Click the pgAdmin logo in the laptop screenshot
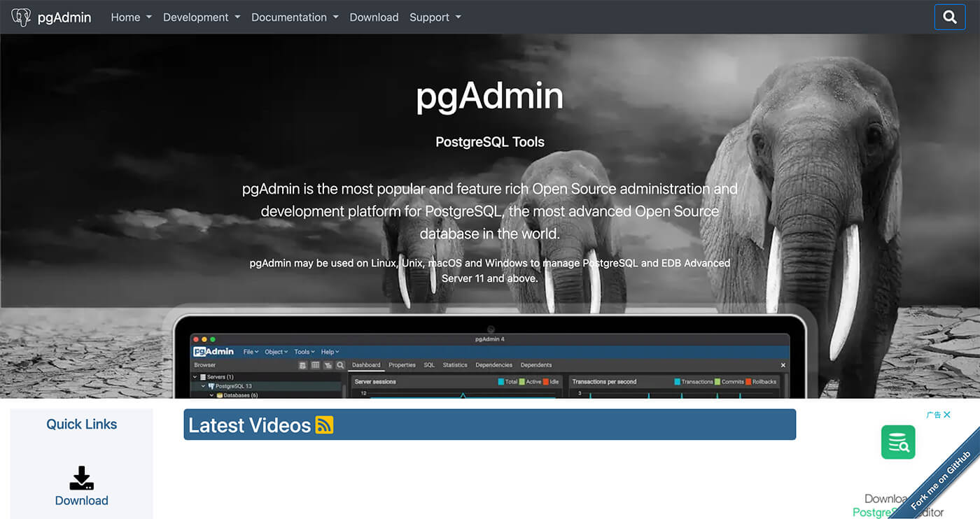 (x=213, y=352)
